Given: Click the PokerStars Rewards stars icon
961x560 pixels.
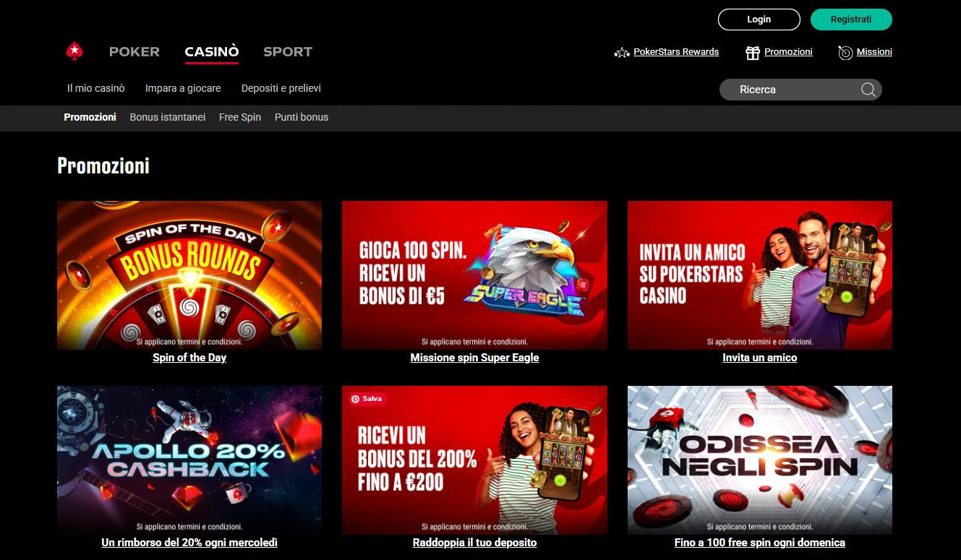Looking at the screenshot, I should pos(622,52).
